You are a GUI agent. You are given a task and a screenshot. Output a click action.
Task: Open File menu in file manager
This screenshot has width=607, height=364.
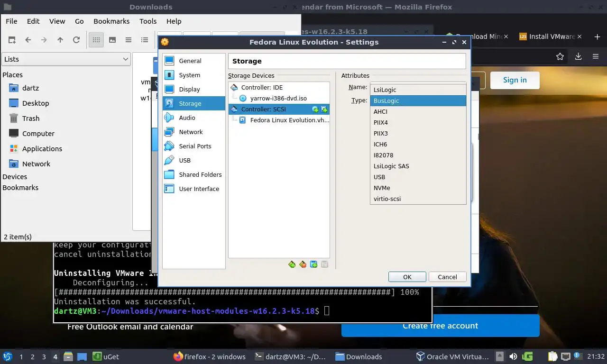point(11,21)
